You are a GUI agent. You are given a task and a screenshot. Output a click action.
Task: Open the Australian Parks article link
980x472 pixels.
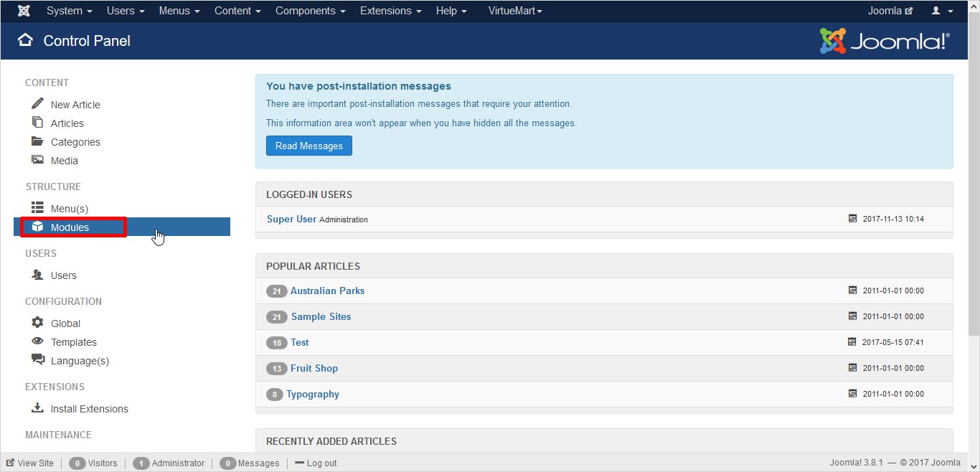327,291
